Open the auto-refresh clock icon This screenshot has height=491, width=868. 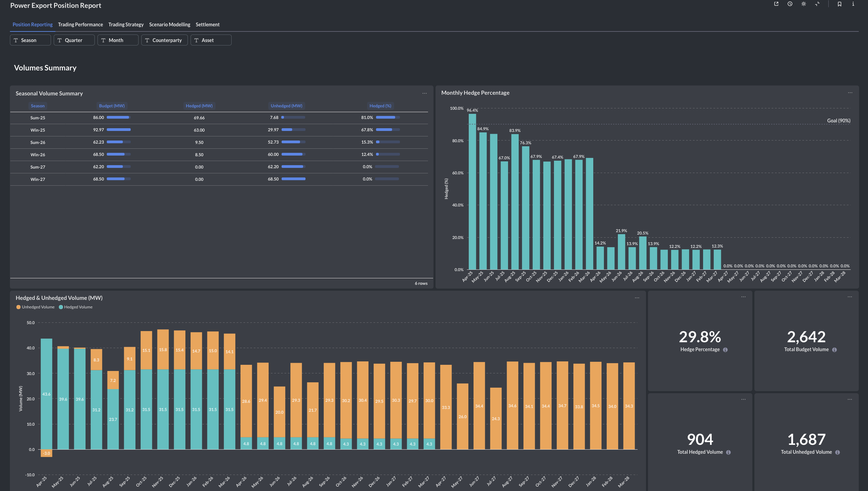790,4
